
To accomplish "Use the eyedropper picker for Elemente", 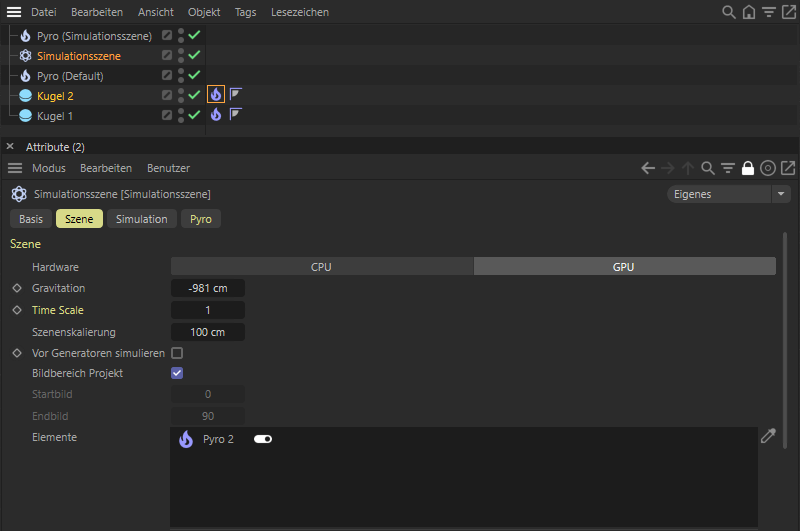I will coord(768,436).
